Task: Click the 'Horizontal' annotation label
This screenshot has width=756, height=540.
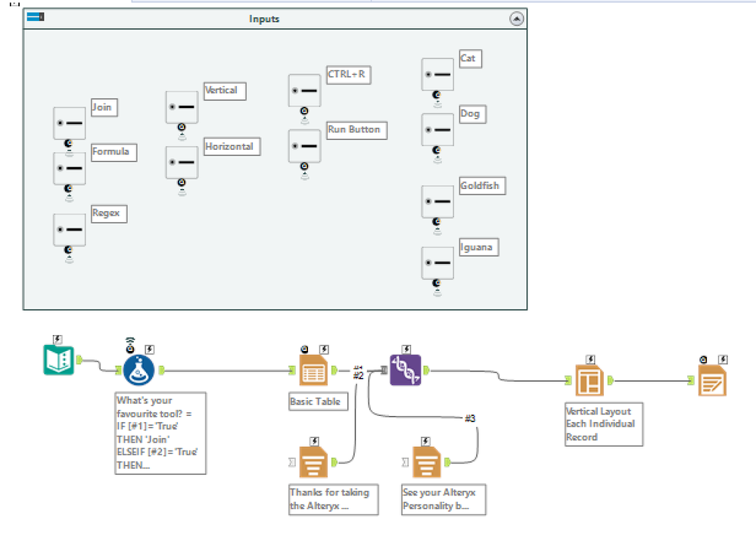Action: point(232,147)
